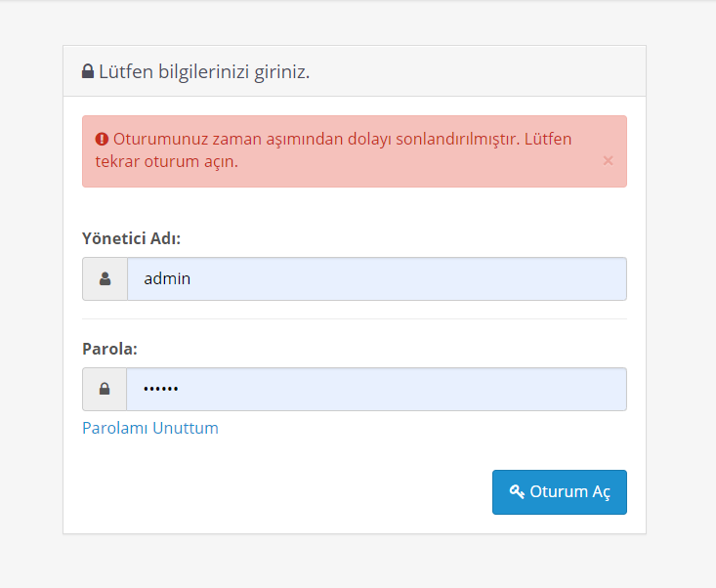Viewport: 716px width, 588px height.
Task: Click the user silhouette icon beside Yönetici Adı field
Action: click(x=105, y=279)
